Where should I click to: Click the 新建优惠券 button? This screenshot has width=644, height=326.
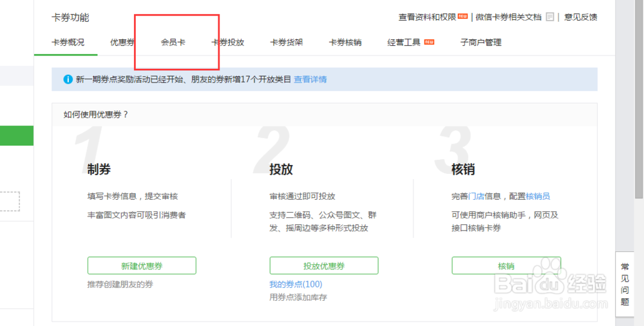coord(142,265)
